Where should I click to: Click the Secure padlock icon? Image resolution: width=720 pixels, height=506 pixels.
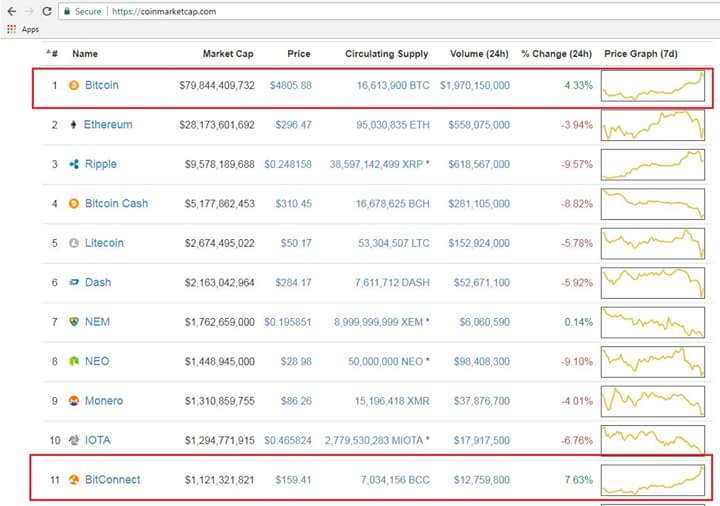pyautogui.click(x=67, y=11)
